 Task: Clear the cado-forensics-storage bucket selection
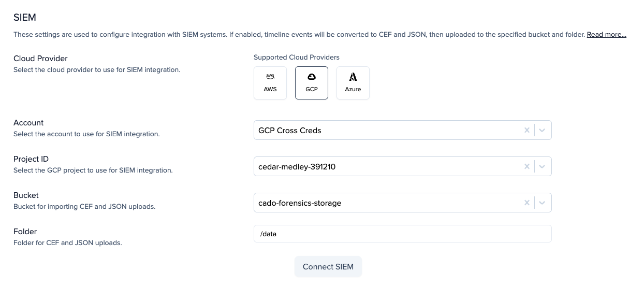(527, 203)
